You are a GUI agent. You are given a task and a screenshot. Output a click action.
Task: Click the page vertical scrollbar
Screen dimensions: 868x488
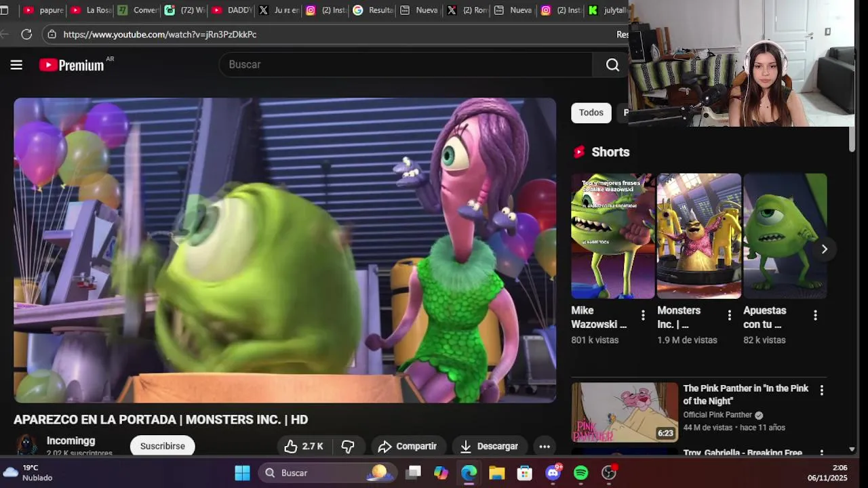[852, 138]
